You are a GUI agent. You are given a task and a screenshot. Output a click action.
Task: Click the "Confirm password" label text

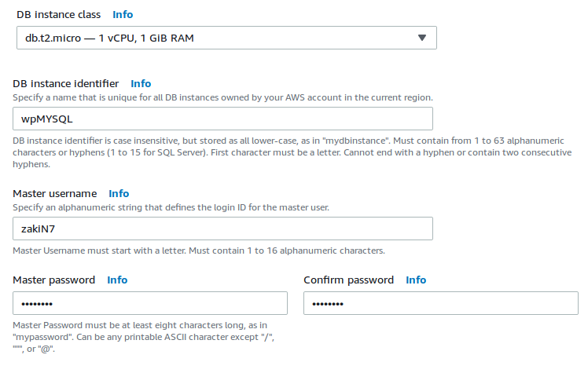tap(348, 280)
